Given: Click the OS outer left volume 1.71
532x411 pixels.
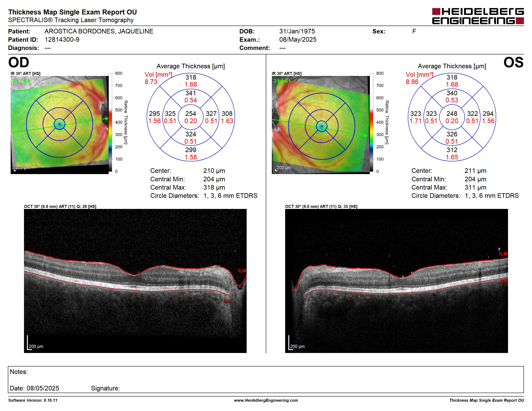Looking at the screenshot, I should (x=415, y=121).
